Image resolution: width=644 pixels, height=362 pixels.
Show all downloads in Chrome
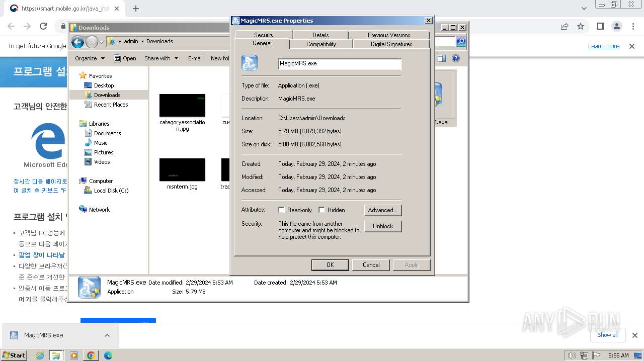[x=608, y=335]
